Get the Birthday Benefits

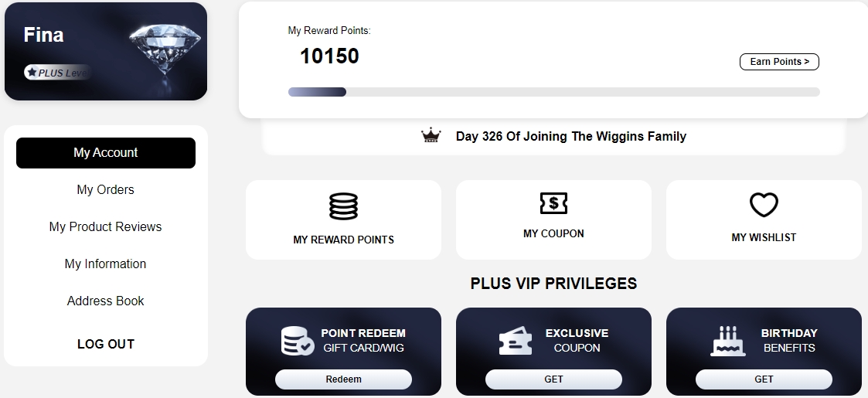(764, 379)
